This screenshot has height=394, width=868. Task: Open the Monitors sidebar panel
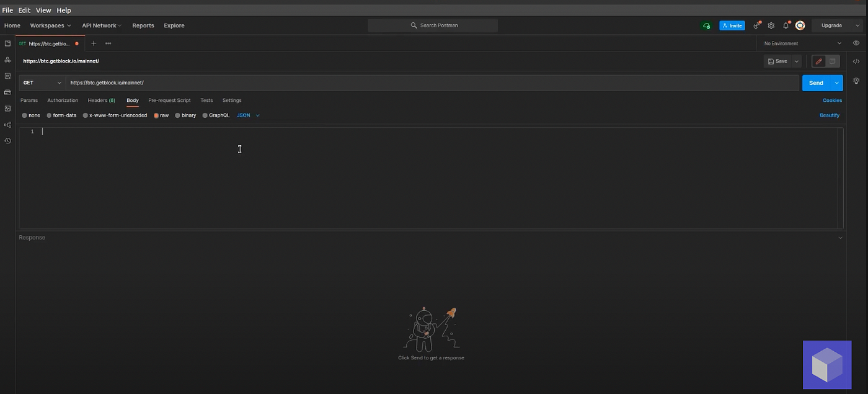click(7, 108)
